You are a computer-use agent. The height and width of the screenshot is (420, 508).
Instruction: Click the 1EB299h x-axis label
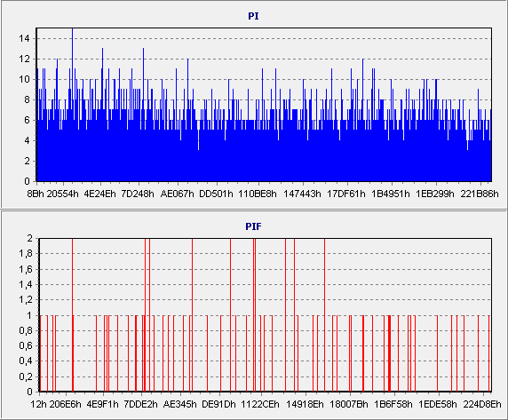pyautogui.click(x=435, y=194)
